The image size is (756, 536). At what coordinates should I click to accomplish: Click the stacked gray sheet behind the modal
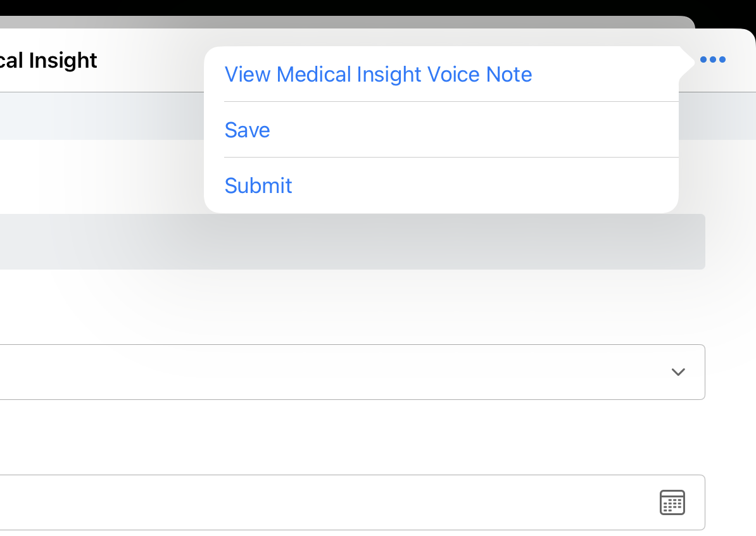pos(380,22)
